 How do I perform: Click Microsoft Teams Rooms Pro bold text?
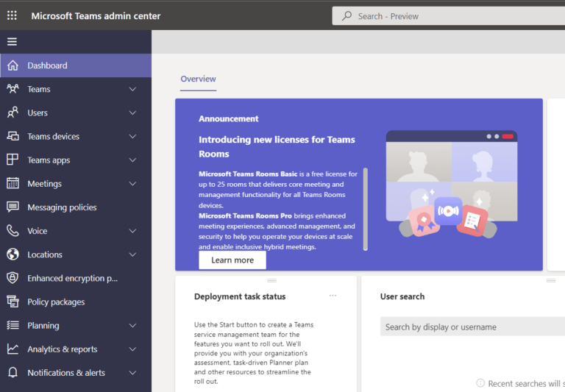tap(245, 215)
